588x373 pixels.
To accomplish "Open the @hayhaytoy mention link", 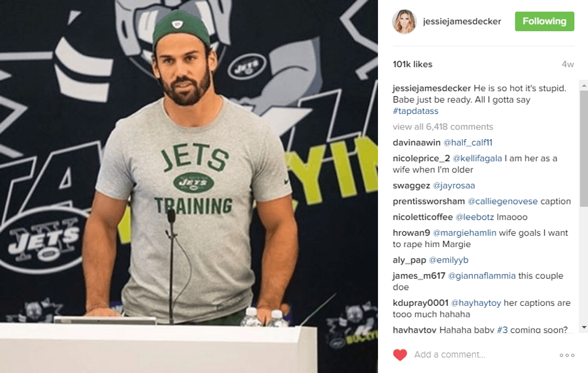I will 476,303.
